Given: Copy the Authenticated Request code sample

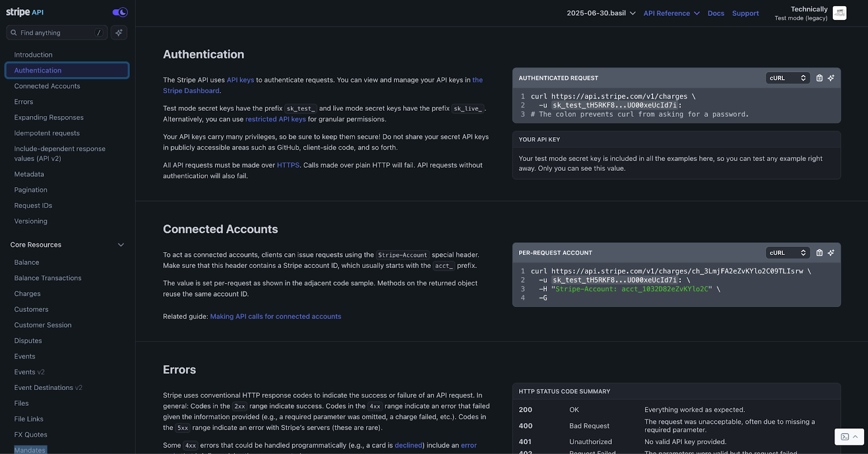Looking at the screenshot, I should pyautogui.click(x=819, y=78).
